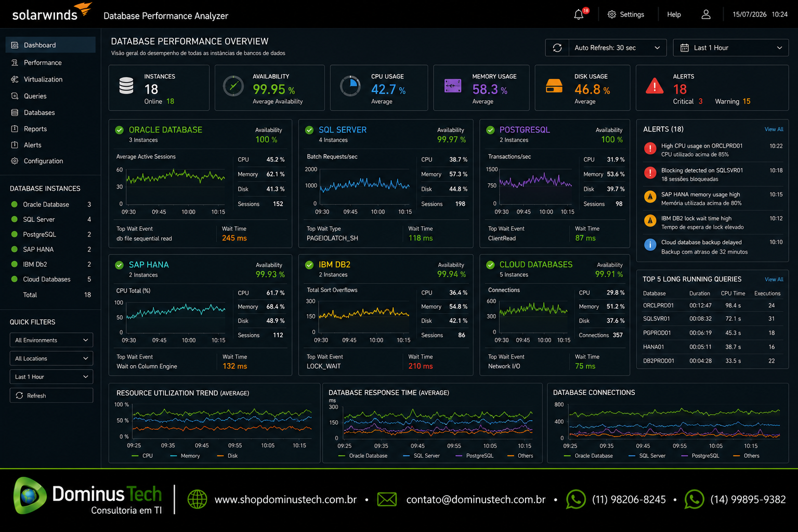This screenshot has width=798, height=532.
Task: Click the CPU Usage pie icon
Action: coord(350,86)
